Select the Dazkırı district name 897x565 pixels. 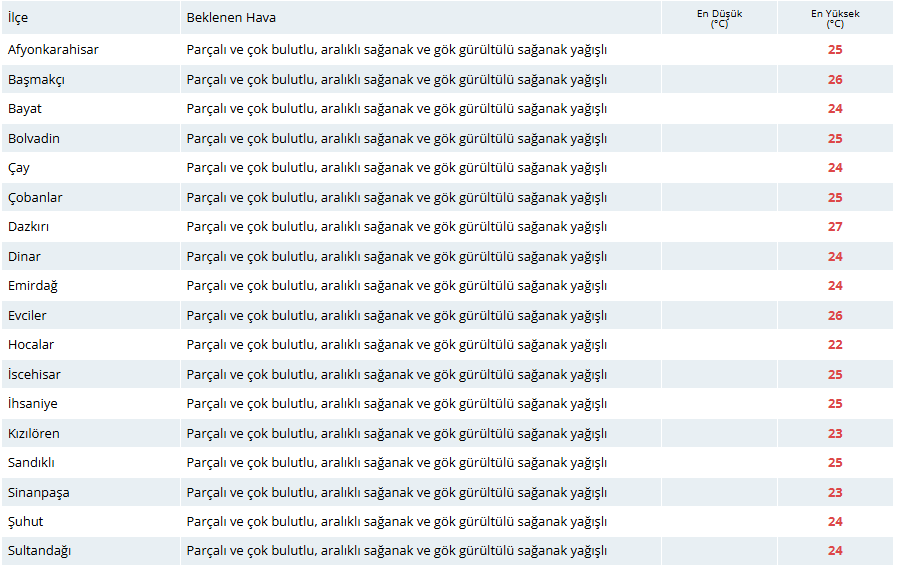[28, 227]
